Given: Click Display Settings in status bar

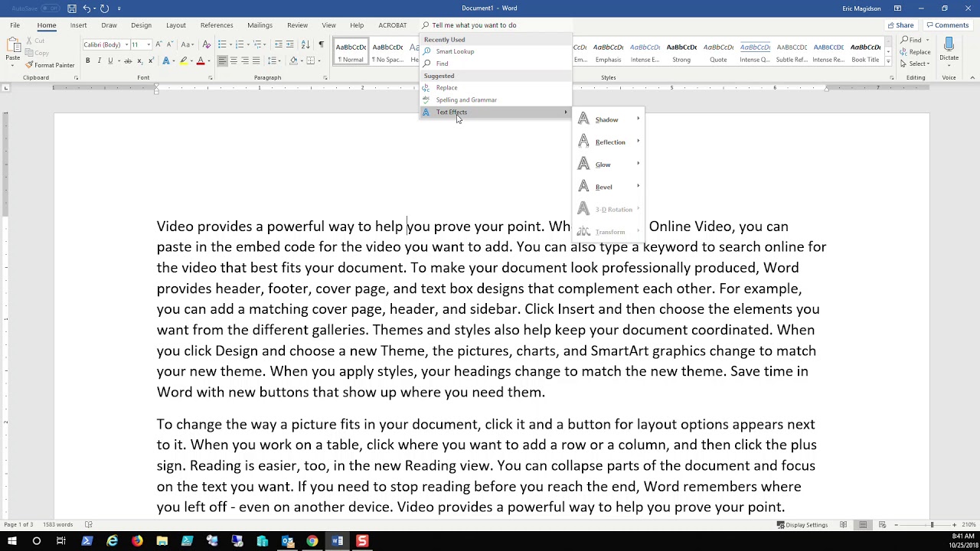Looking at the screenshot, I should [802, 525].
